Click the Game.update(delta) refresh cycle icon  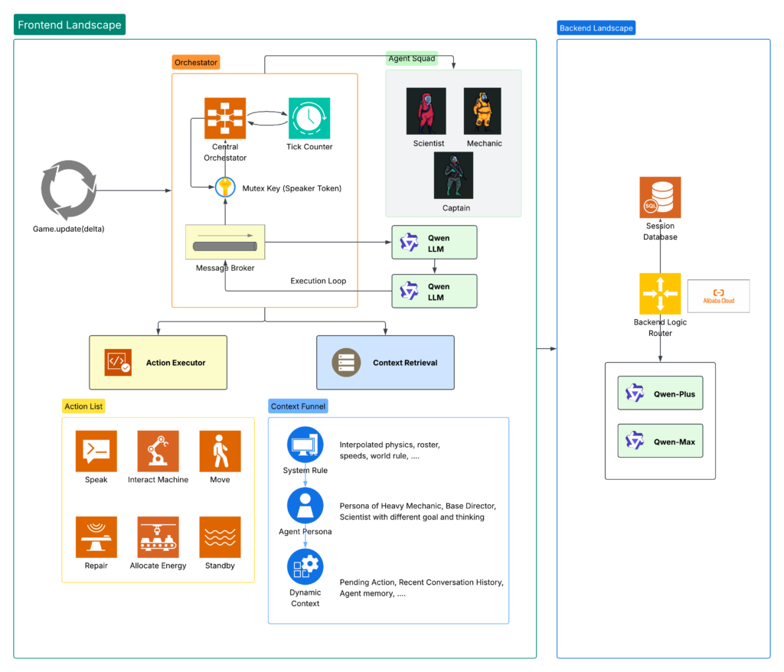click(68, 190)
